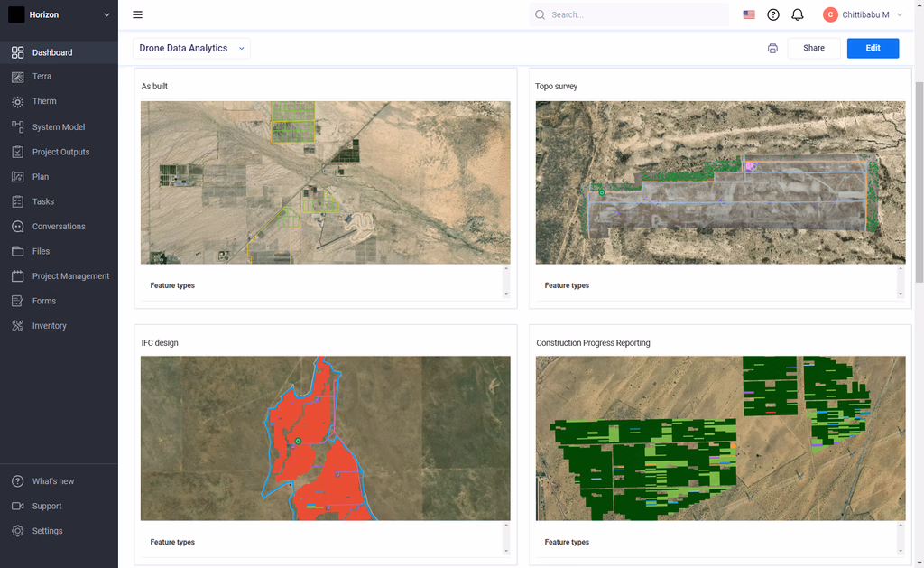Click the Project Outputs clipboard icon
Image resolution: width=924 pixels, height=568 pixels.
(x=18, y=152)
